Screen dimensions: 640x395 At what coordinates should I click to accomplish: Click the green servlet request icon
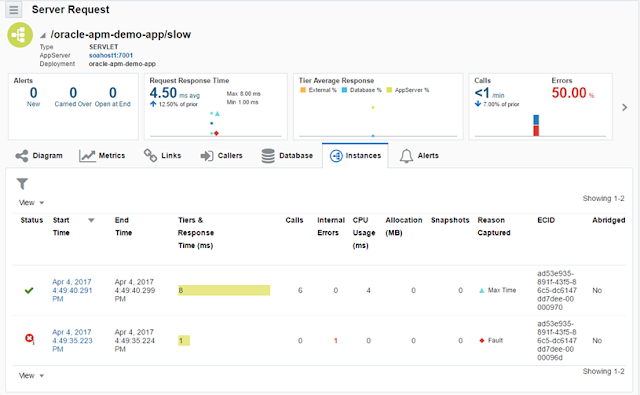20,35
